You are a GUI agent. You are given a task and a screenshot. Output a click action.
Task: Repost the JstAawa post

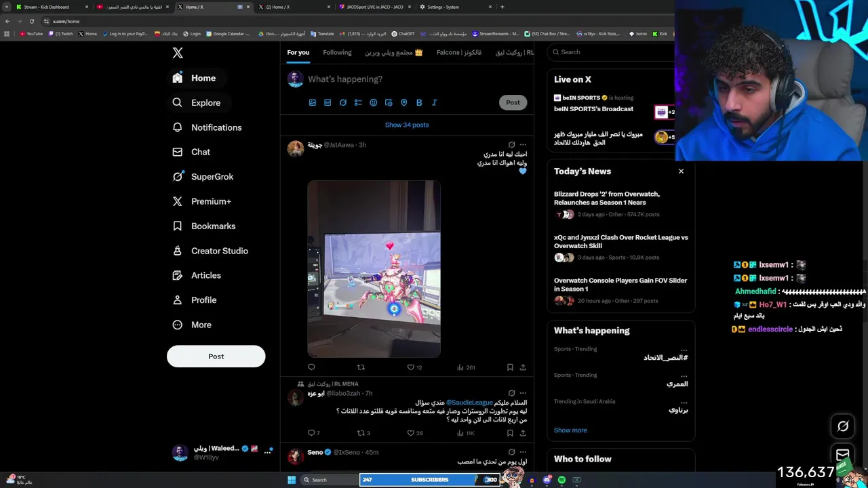pyautogui.click(x=361, y=367)
